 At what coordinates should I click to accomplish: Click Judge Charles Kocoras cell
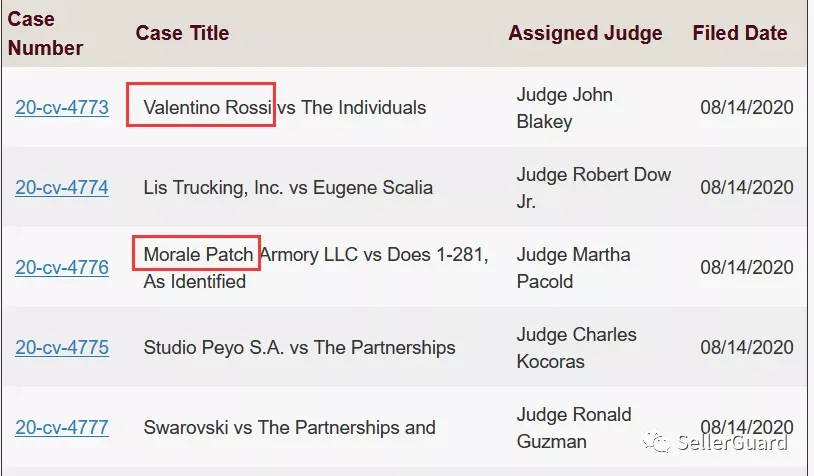577,348
